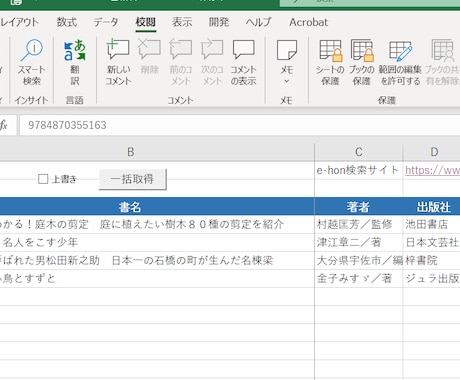Show comments (コメントの表示)

pyautogui.click(x=243, y=62)
